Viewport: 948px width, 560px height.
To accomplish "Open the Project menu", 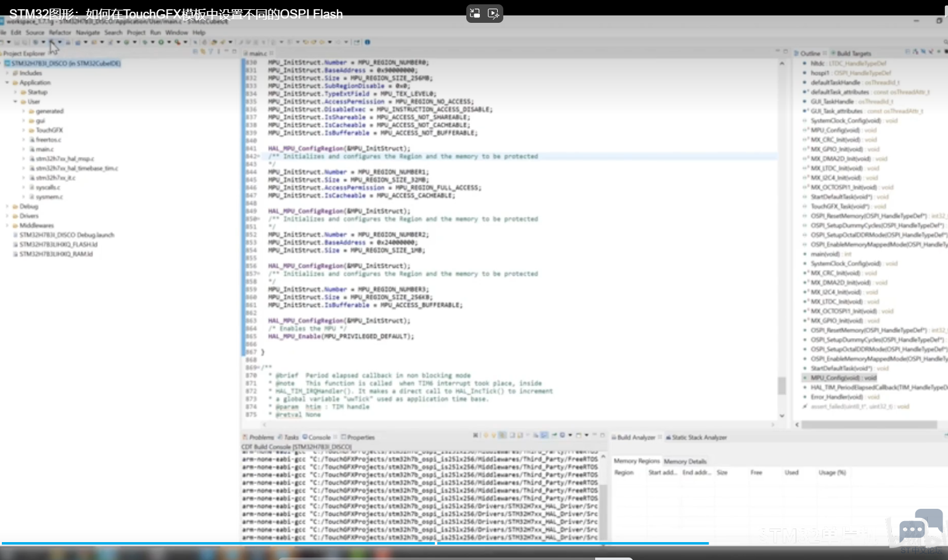I will (136, 32).
